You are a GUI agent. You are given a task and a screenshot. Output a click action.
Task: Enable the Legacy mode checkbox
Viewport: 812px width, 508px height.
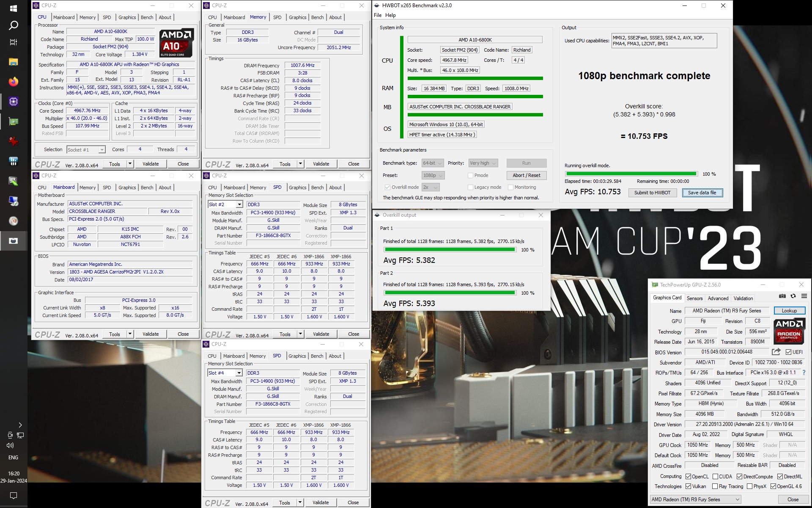pyautogui.click(x=470, y=187)
